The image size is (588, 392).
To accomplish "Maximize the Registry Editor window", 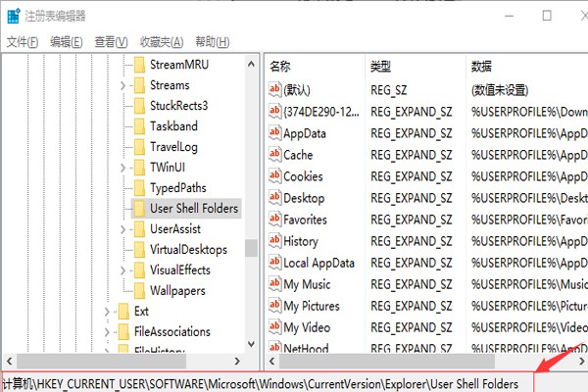I will [547, 16].
